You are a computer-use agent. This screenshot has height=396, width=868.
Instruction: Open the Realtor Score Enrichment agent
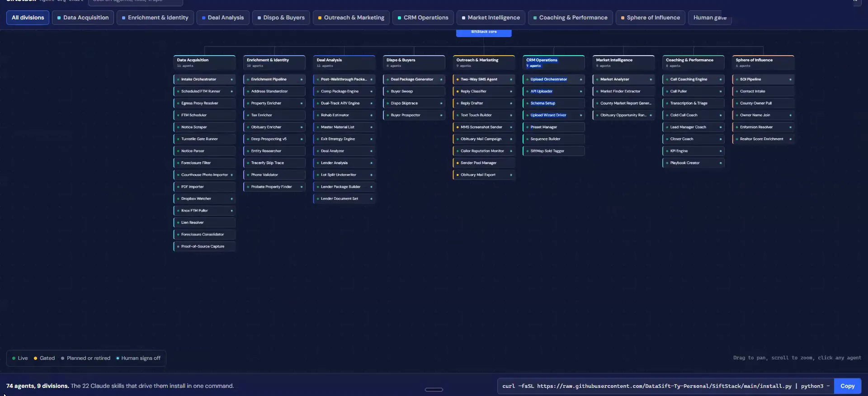point(763,139)
